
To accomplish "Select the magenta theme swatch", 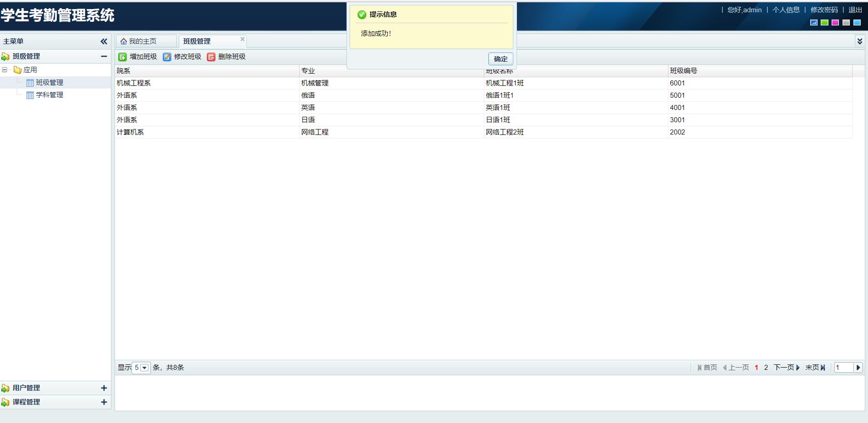I will [x=835, y=22].
